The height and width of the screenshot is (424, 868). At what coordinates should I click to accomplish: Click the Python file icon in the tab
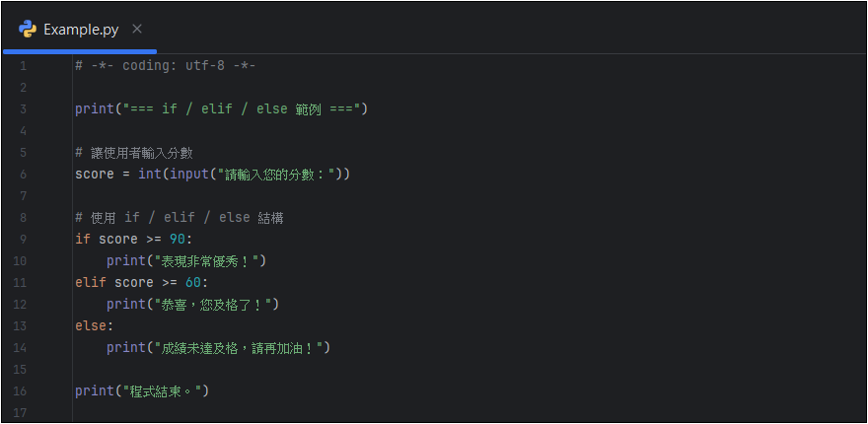[x=28, y=29]
